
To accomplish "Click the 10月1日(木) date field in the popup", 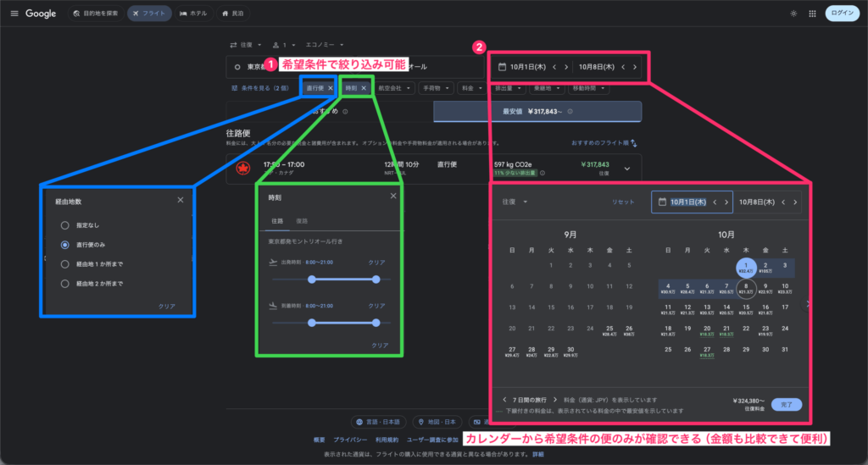I will (x=692, y=202).
